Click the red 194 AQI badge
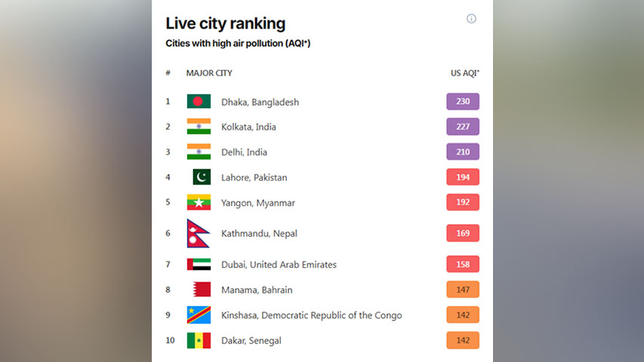The image size is (644, 362). click(x=463, y=177)
